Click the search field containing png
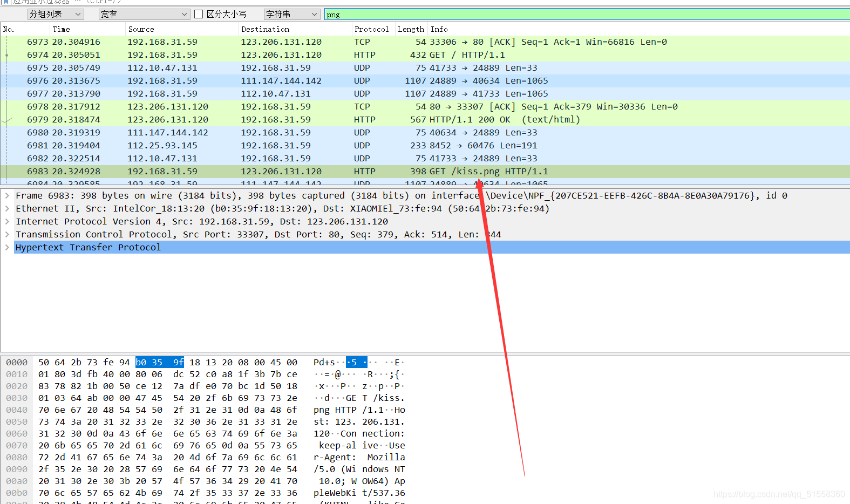Image resolution: width=850 pixels, height=504 pixels. (x=587, y=15)
